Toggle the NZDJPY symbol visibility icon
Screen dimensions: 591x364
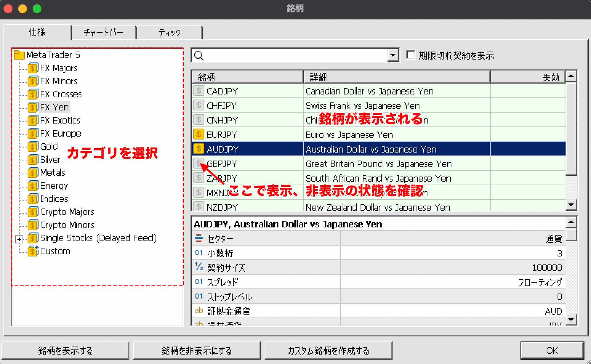(x=199, y=207)
